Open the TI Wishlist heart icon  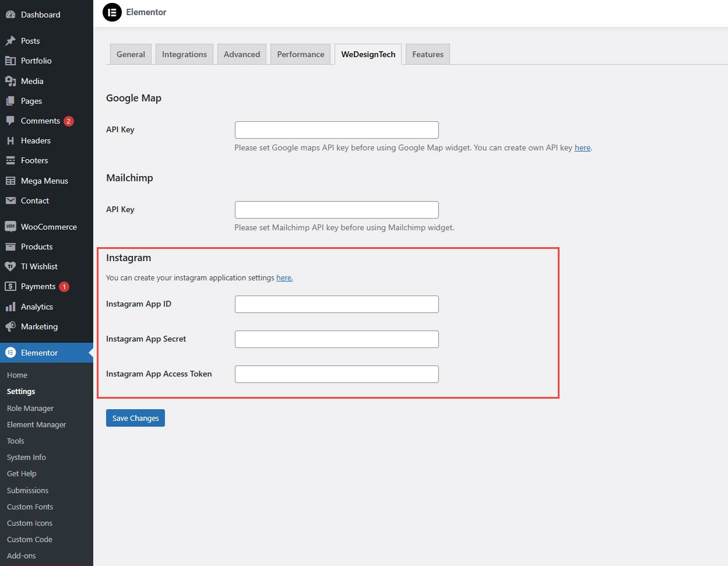(x=10, y=266)
